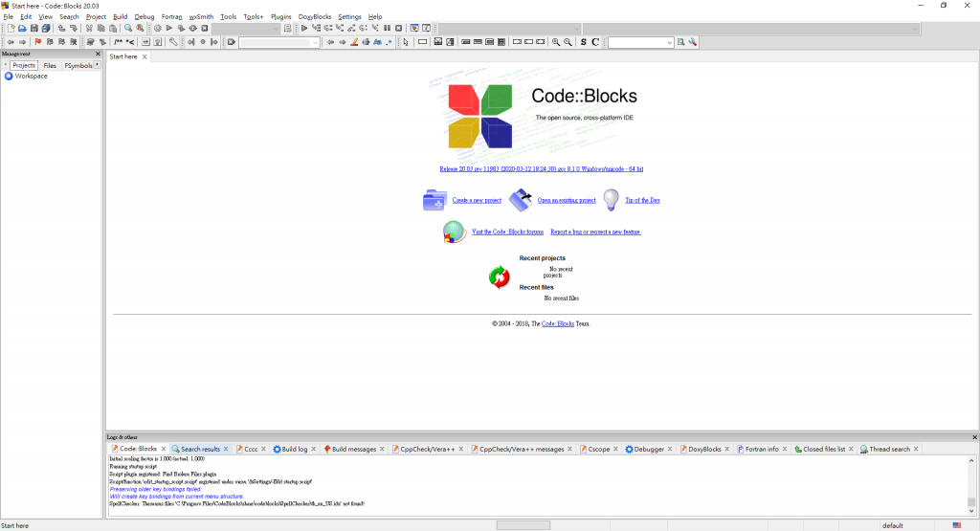Toggle regular expression '.*' search option

click(389, 42)
